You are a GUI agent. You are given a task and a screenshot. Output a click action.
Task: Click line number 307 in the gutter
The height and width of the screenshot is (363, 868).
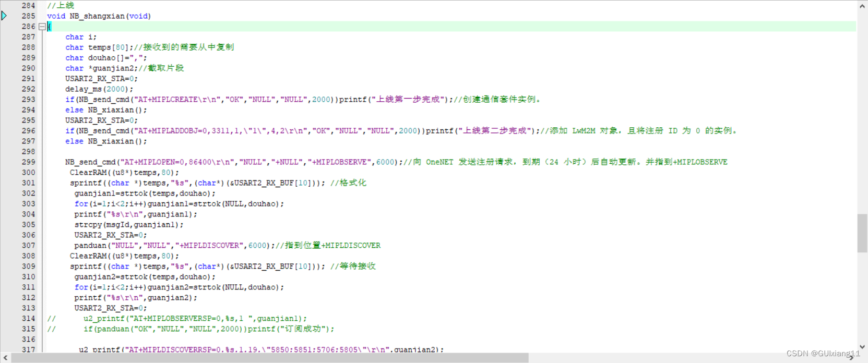(29, 246)
